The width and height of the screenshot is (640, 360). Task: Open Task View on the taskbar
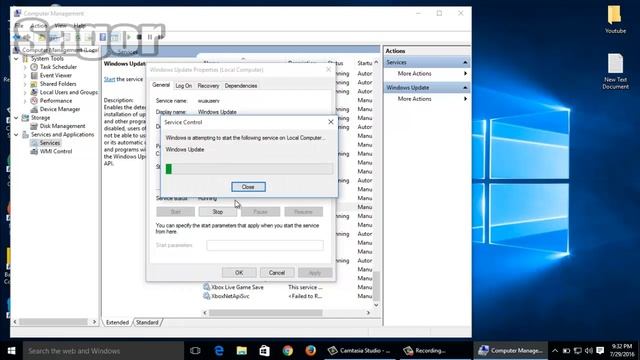195,351
